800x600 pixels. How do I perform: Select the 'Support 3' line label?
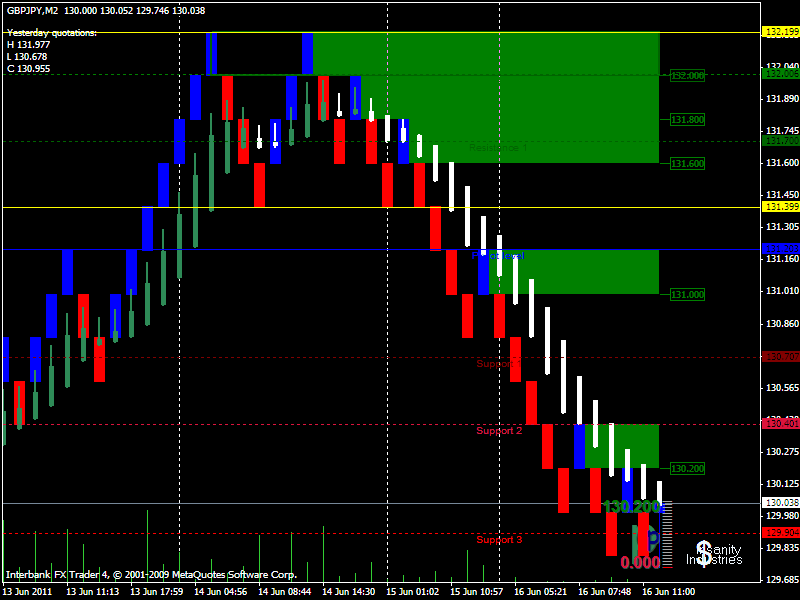499,540
